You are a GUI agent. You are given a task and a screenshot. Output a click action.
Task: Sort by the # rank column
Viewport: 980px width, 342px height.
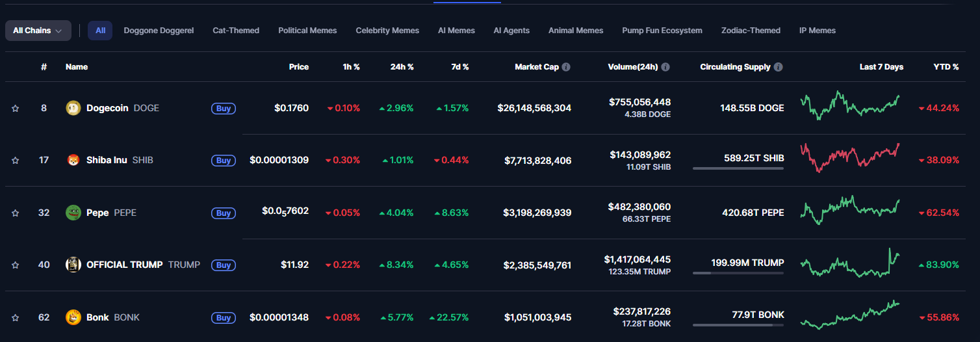point(44,67)
